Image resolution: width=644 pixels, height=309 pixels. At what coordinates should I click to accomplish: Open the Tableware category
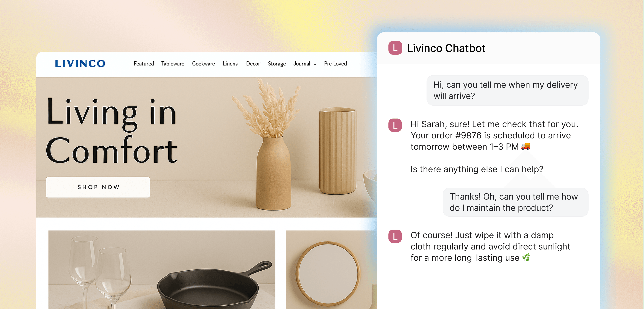click(x=173, y=64)
